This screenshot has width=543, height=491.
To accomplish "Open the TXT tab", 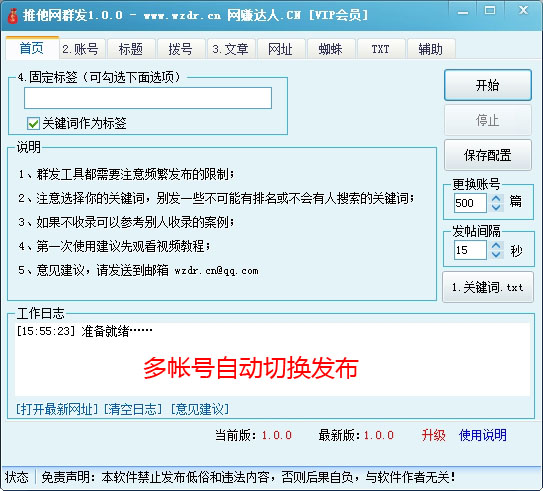I will 381,49.
